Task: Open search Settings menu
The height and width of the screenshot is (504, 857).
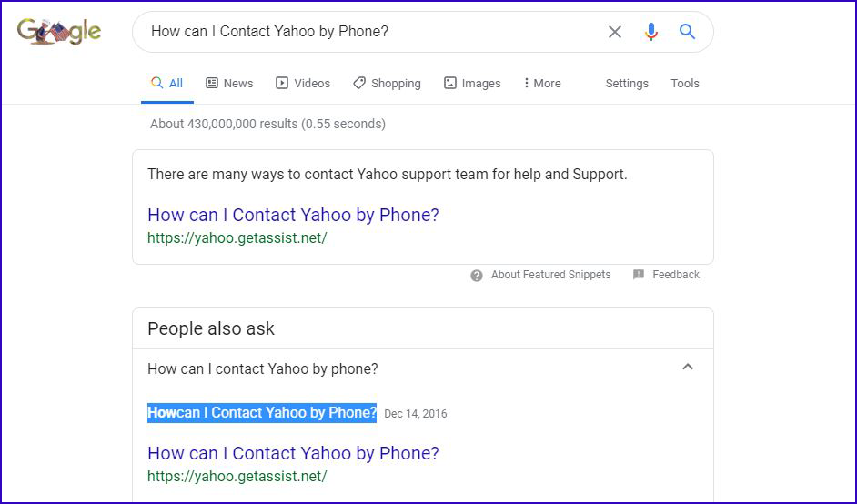Action: pyautogui.click(x=627, y=83)
